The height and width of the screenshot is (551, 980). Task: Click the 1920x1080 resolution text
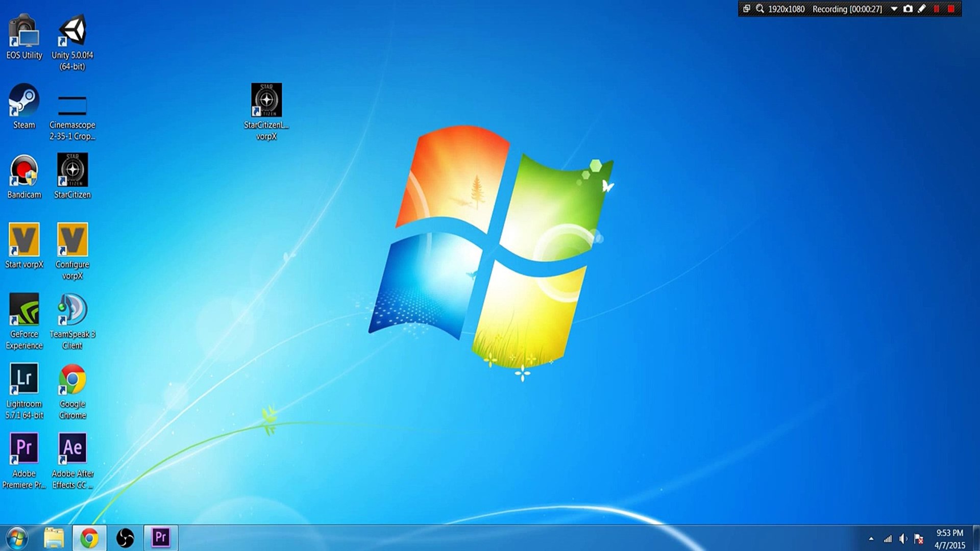[x=787, y=9]
